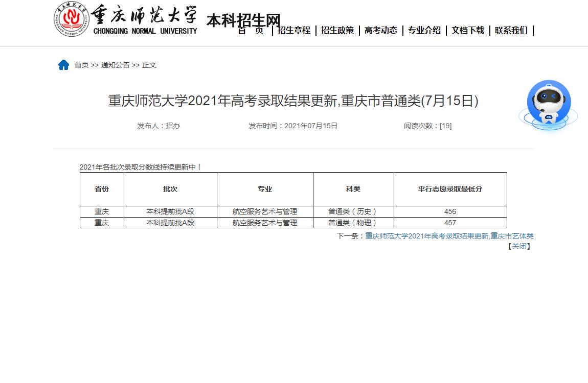The image size is (588, 383).
Task: Click the 平行志愿录取最低分 column header
Action: coord(450,189)
